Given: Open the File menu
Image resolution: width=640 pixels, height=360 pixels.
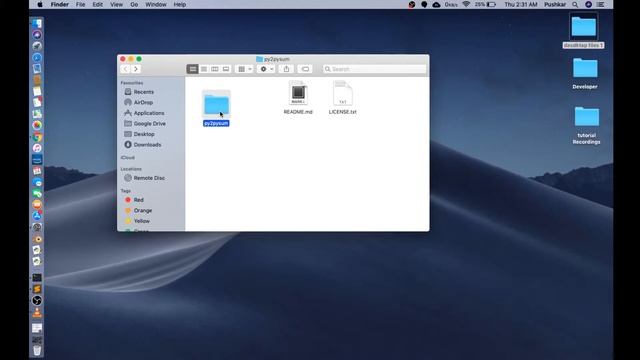Looking at the screenshot, I should point(80,4).
